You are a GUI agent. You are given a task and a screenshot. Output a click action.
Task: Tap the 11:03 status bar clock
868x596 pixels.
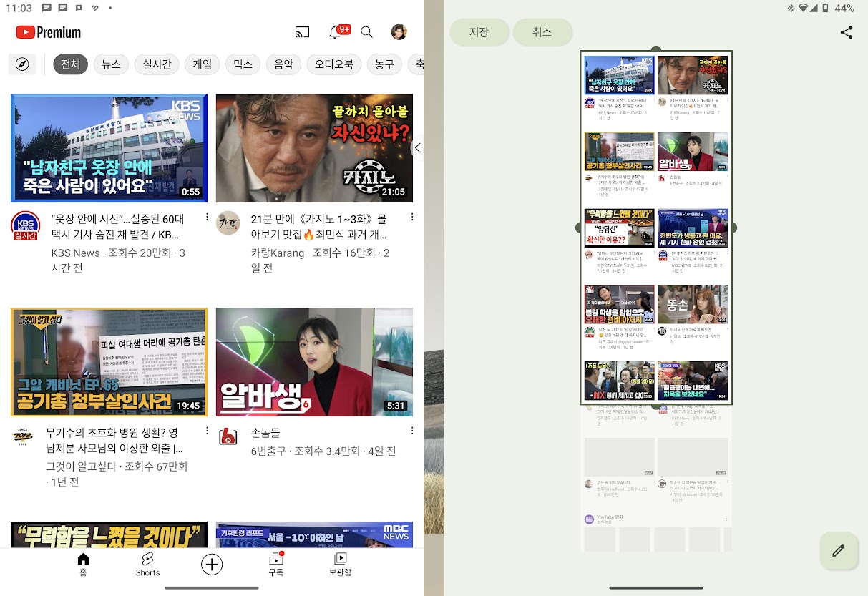click(x=18, y=9)
